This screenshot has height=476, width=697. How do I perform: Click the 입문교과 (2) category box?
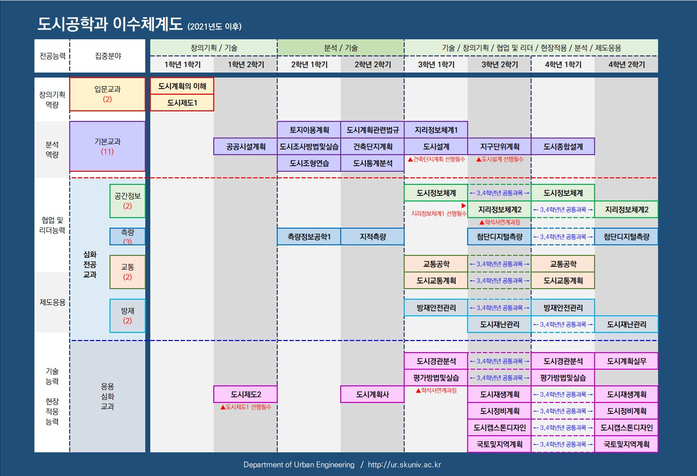tap(107, 94)
